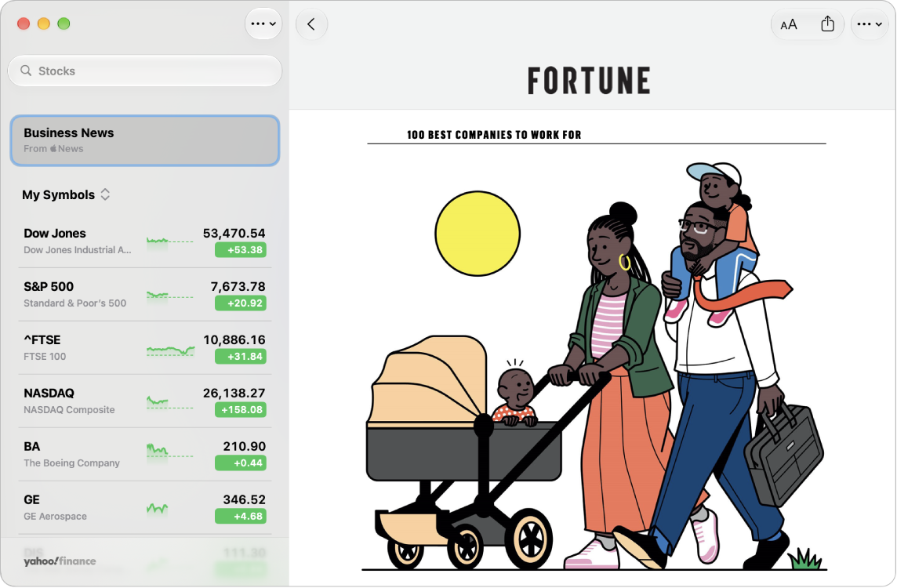
Task: Click the ^FTSE sparkline chart
Action: coord(170,350)
